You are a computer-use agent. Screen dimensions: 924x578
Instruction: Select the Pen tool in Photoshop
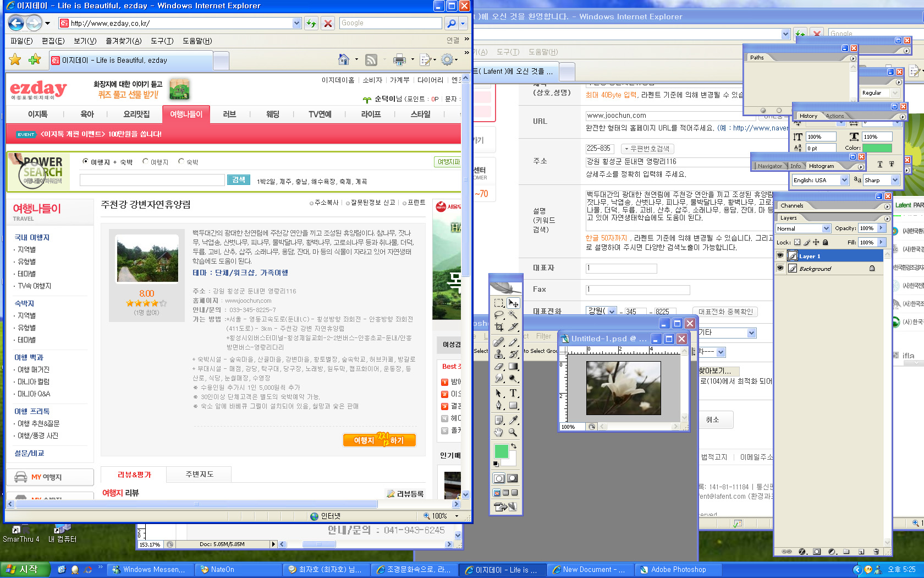pos(499,406)
